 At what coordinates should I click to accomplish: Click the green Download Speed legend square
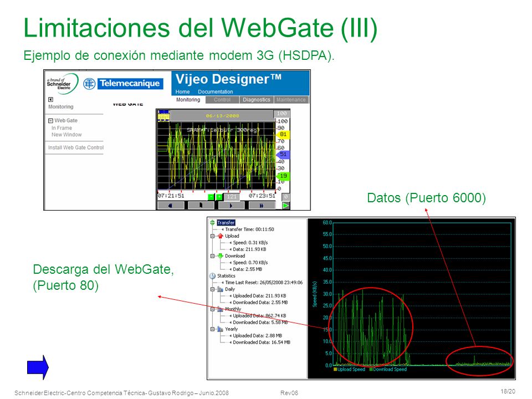coord(371,369)
